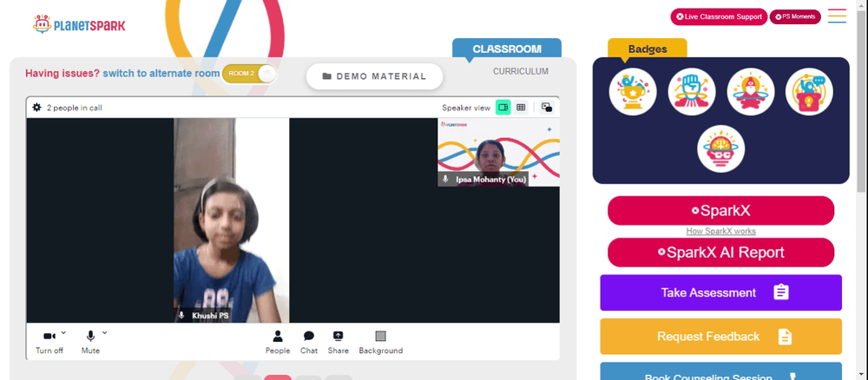Select the CLASSROOM tab

pyautogui.click(x=507, y=49)
